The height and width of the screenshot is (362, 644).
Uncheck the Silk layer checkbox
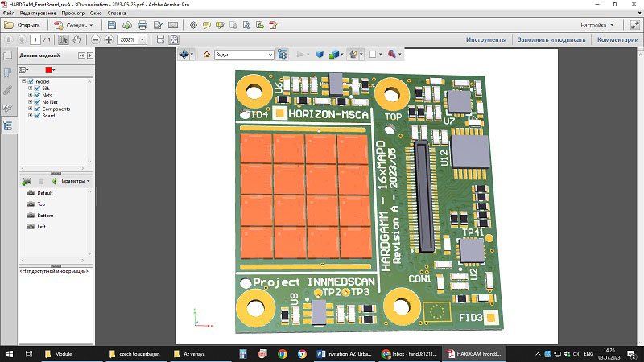[37, 88]
